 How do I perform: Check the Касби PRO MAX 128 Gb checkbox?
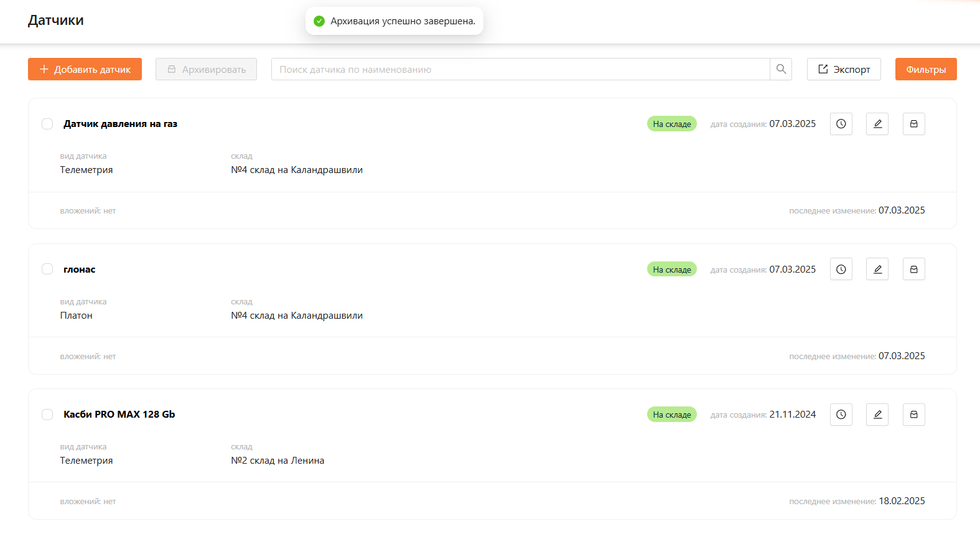click(47, 415)
